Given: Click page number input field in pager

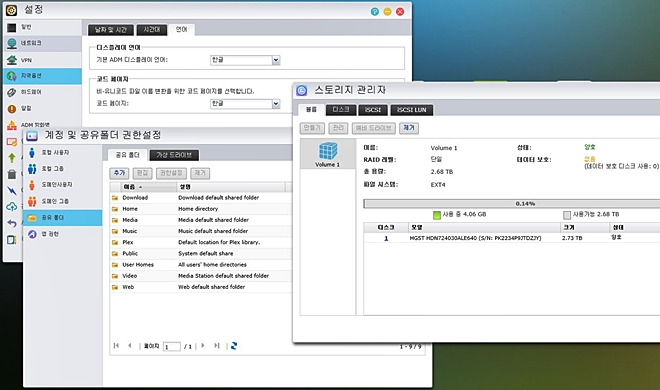Looking at the screenshot, I should pyautogui.click(x=172, y=347).
